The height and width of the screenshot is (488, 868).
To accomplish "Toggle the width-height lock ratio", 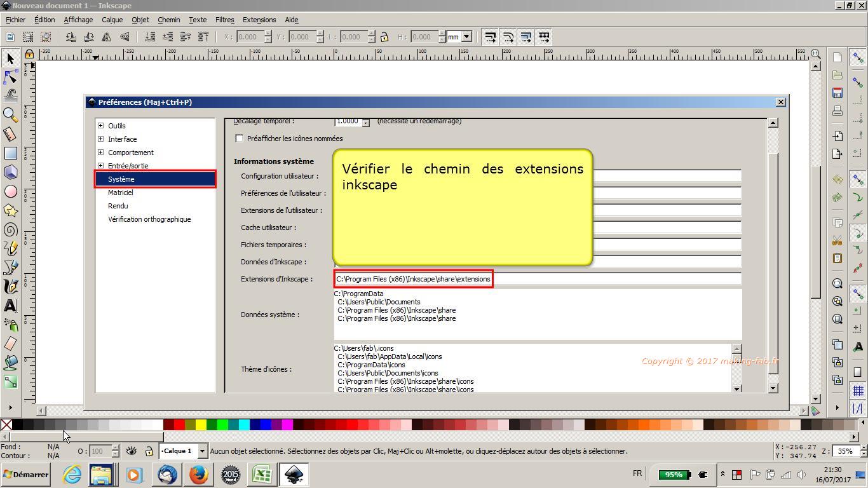I will click(x=384, y=37).
